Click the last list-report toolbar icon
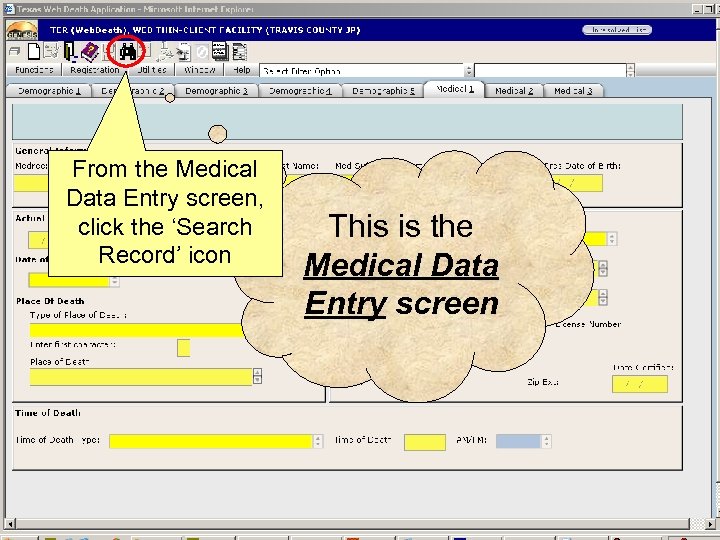Image resolution: width=720 pixels, height=540 pixels. 240,52
